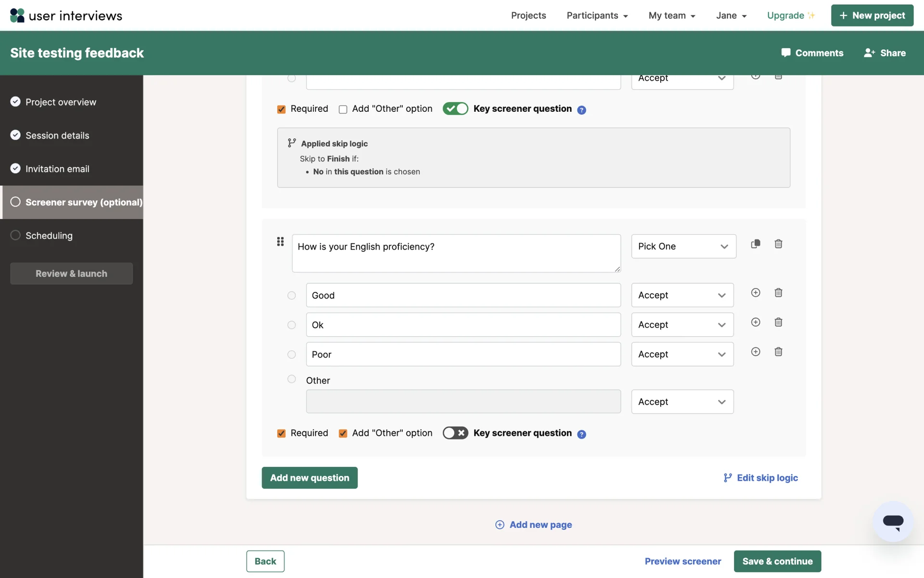Open Accept dropdown for Good answer
Viewport: 924px width, 578px height.
[x=682, y=295]
